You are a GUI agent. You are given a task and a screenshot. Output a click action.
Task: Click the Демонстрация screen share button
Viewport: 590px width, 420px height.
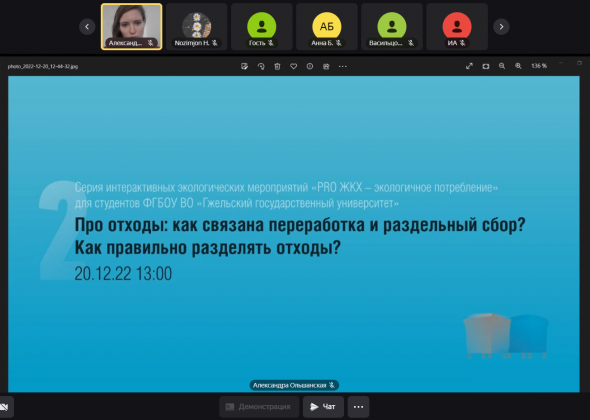point(259,407)
